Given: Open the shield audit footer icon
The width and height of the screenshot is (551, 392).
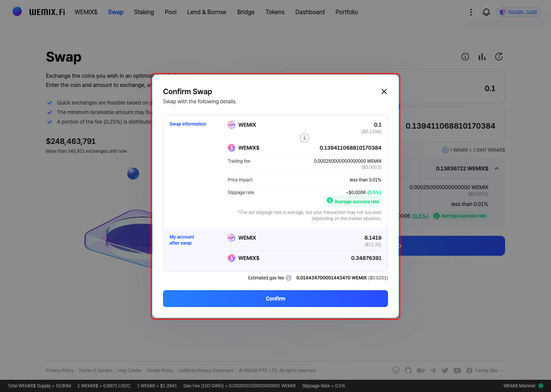Looking at the screenshot, I should click(396, 371).
